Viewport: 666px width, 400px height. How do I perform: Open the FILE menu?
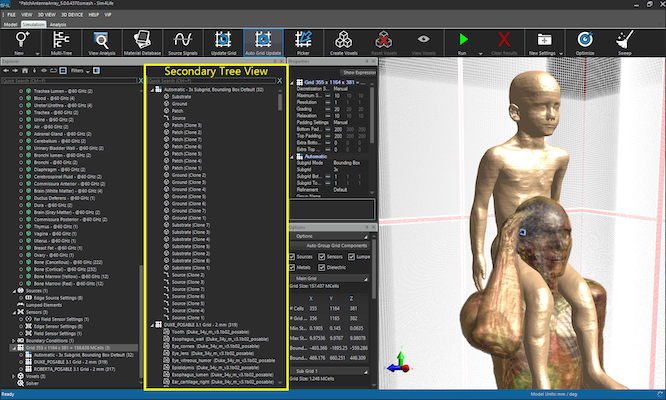[x=11, y=15]
